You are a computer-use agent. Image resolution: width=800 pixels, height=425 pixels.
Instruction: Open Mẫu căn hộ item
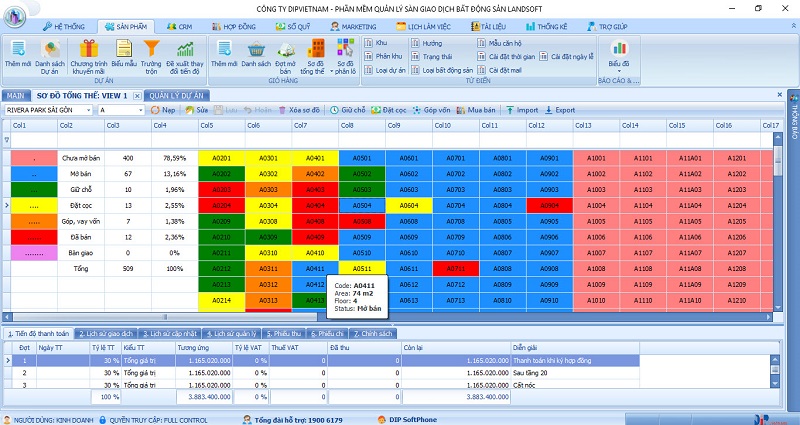pyautogui.click(x=500, y=43)
